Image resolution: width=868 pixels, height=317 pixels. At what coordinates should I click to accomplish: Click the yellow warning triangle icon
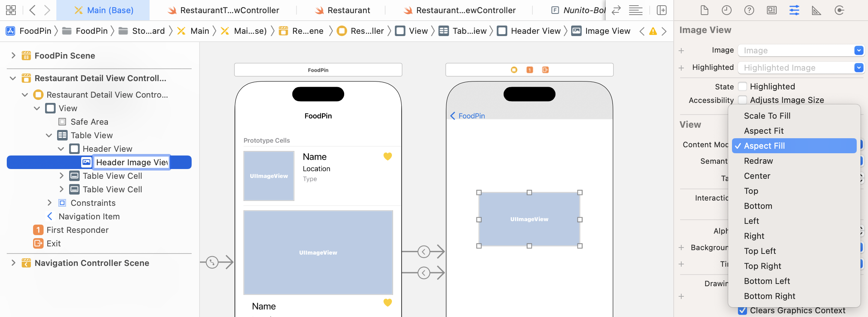[653, 31]
